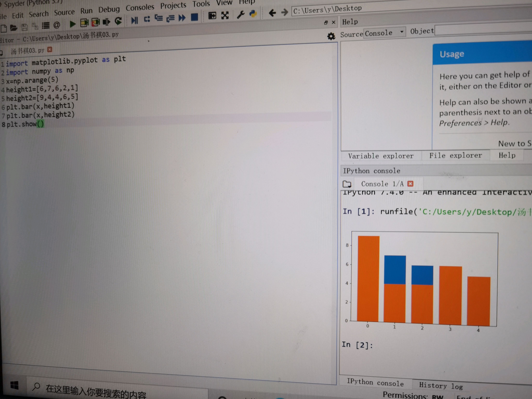
Task: Open PYTHONPATH manager Python icon
Action: (x=253, y=14)
